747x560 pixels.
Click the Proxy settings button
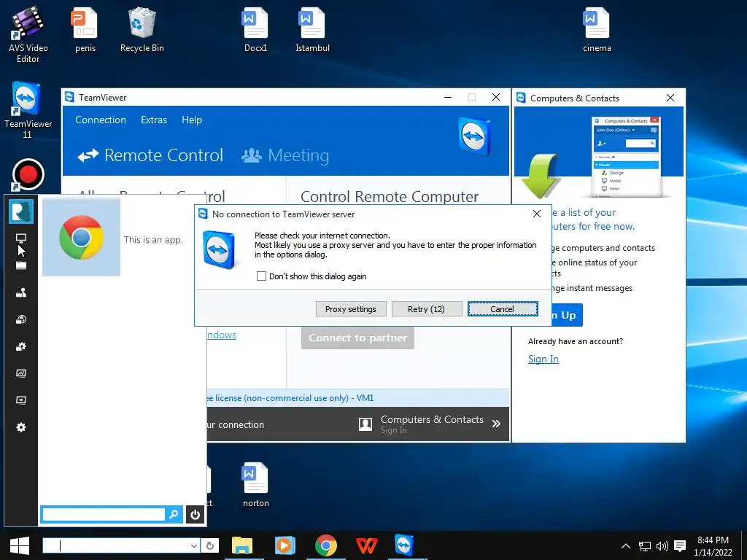351,309
